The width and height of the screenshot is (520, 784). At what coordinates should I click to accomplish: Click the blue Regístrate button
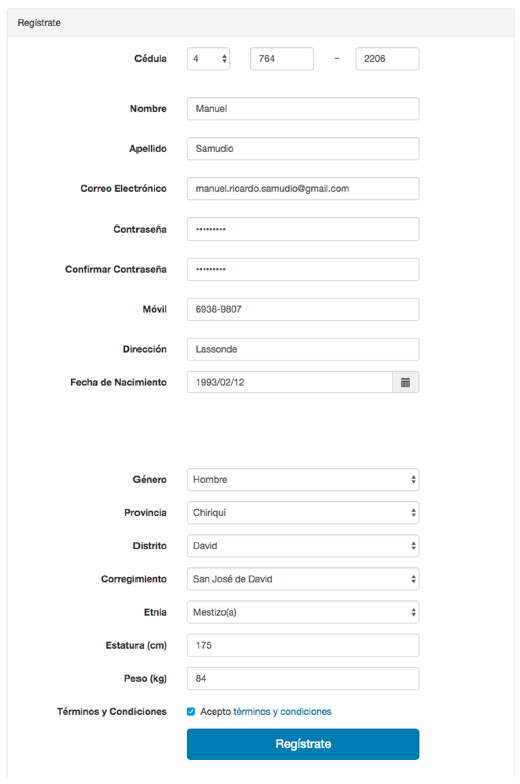(x=303, y=744)
